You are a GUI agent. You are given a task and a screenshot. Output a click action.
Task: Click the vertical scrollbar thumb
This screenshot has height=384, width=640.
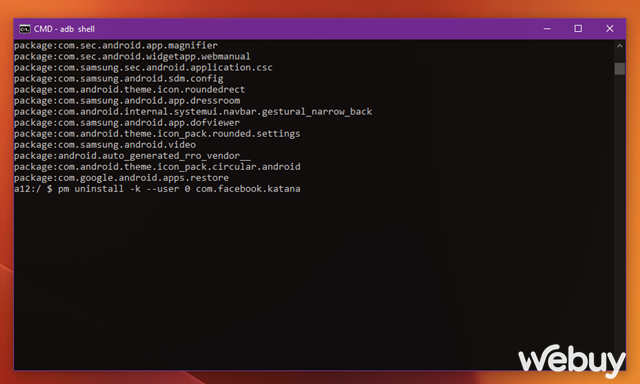pyautogui.click(x=620, y=69)
